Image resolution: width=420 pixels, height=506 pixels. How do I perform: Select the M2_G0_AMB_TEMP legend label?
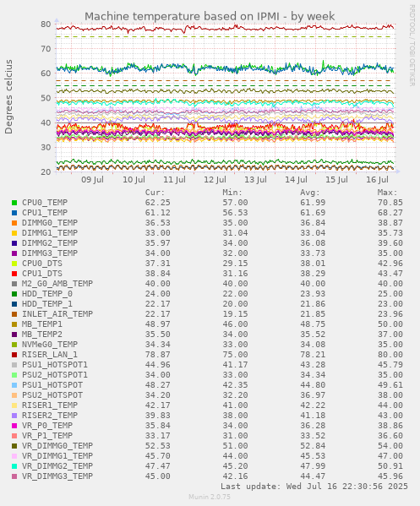[57, 284]
